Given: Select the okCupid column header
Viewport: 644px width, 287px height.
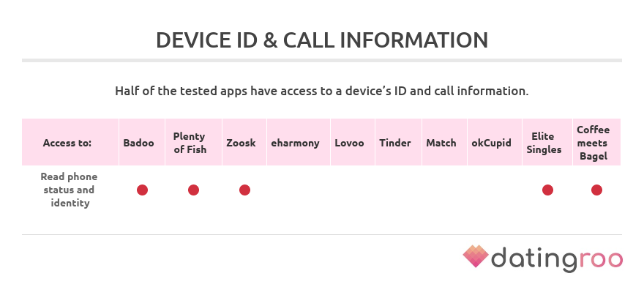Looking at the screenshot, I should tap(495, 142).
